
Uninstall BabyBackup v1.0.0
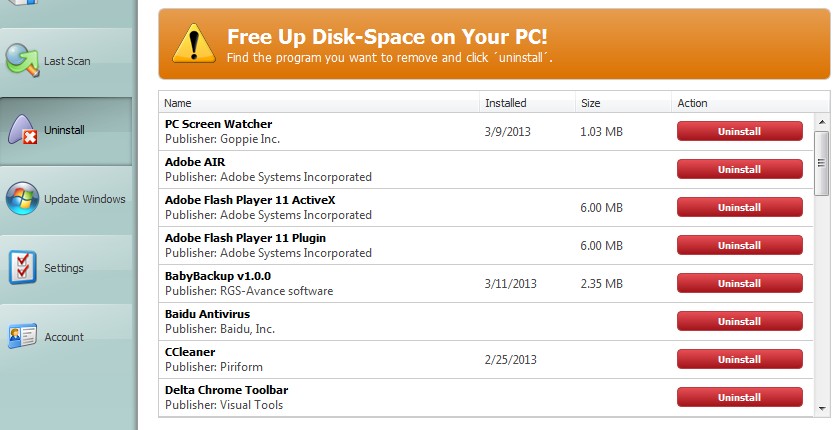pyautogui.click(x=739, y=283)
